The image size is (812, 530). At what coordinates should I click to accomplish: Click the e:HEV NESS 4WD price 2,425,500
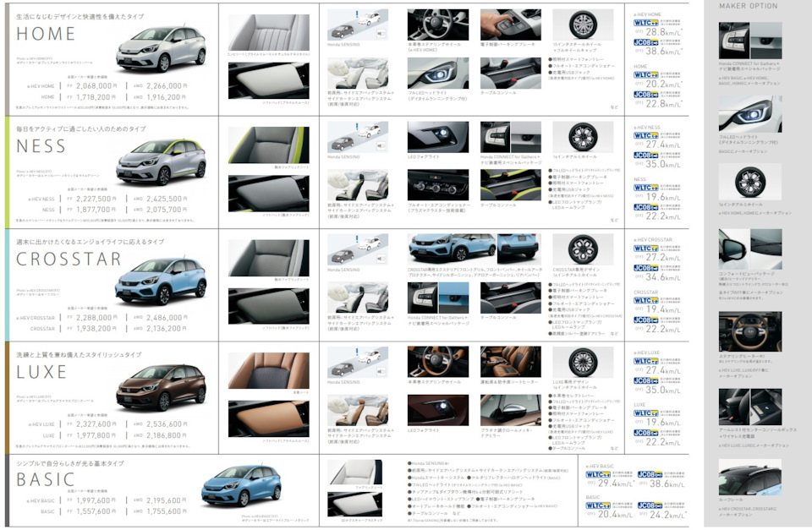[x=167, y=199]
